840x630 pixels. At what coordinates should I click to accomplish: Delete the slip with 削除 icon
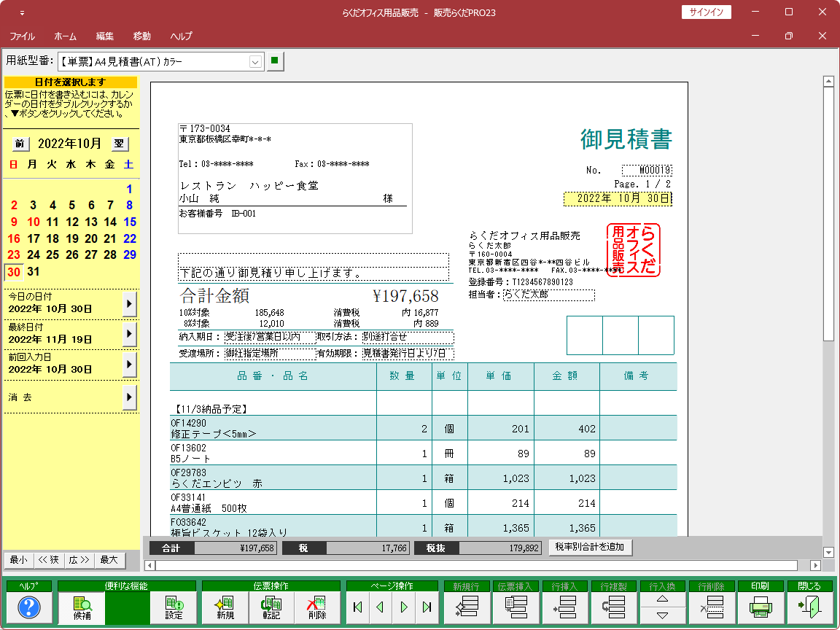point(317,607)
